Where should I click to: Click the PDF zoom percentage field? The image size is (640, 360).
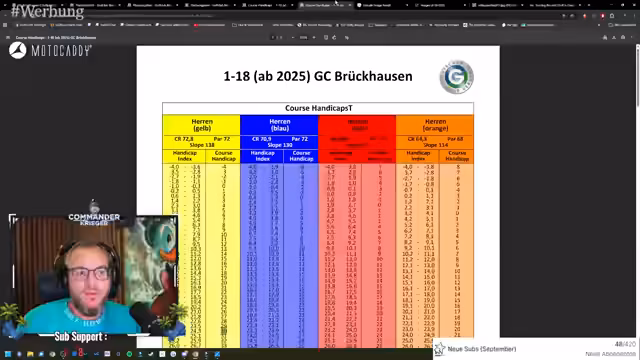[303, 38]
